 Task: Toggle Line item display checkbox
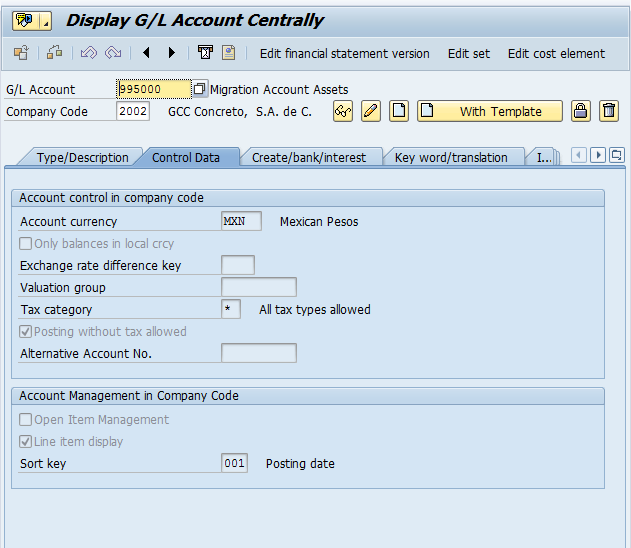coord(26,442)
